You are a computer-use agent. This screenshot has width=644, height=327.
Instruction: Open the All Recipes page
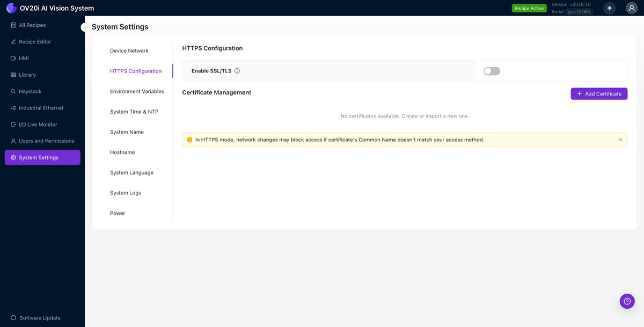[x=32, y=25]
